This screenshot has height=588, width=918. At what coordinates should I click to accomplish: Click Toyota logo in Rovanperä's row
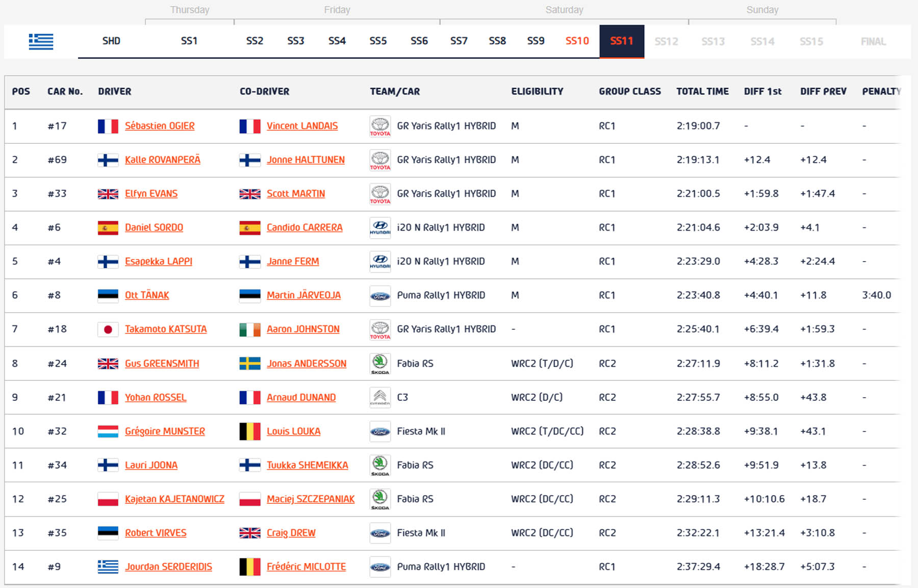click(x=380, y=160)
